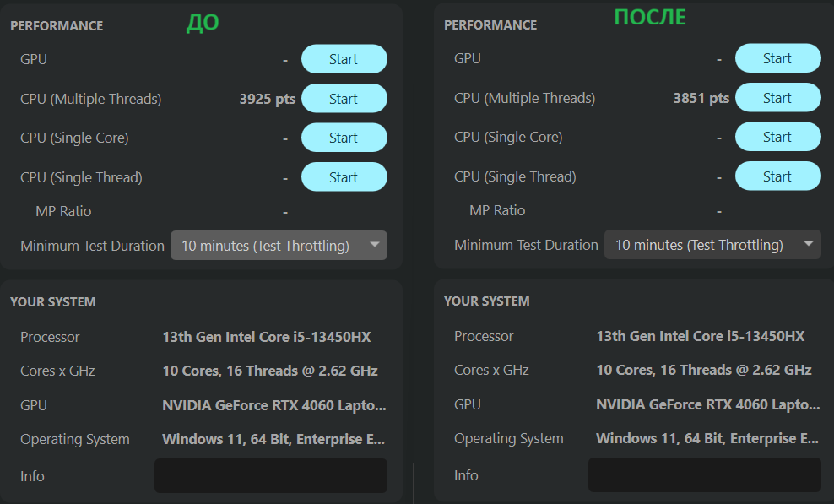834x504 pixels.
Task: Click the left Info text field
Action: [x=271, y=476]
